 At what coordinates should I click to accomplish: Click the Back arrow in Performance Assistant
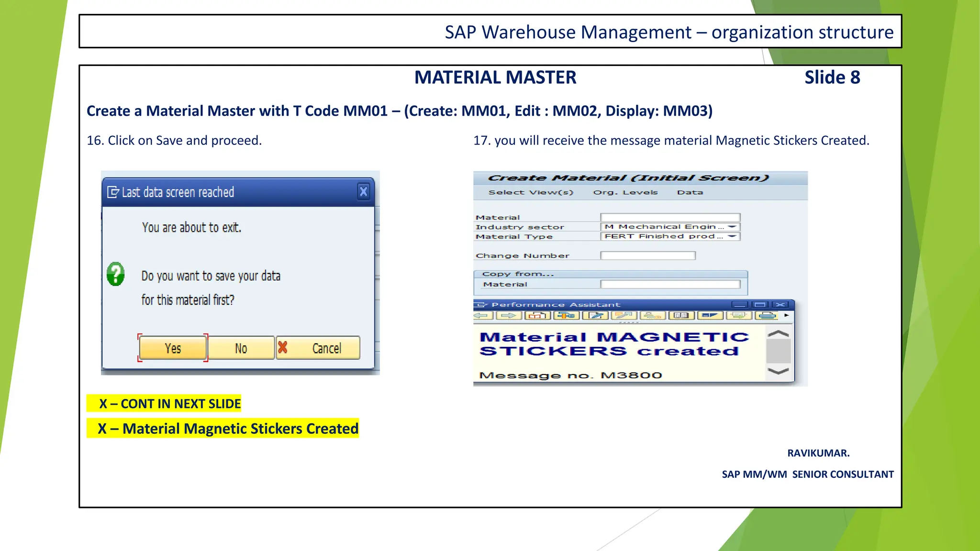pyautogui.click(x=483, y=316)
